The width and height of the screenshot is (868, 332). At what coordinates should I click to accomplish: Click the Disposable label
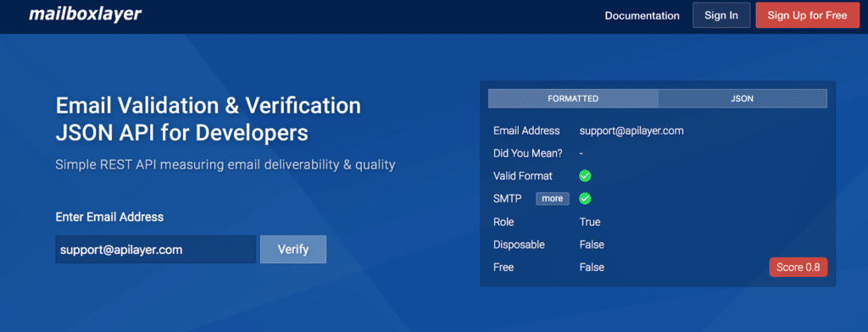pos(520,245)
